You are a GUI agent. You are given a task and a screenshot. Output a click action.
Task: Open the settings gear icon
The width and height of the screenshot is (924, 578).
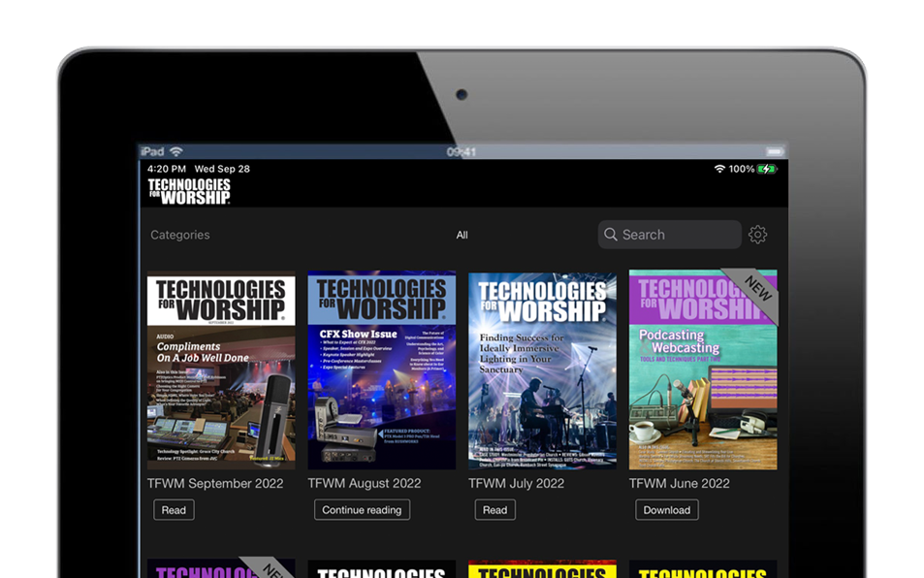(x=757, y=235)
